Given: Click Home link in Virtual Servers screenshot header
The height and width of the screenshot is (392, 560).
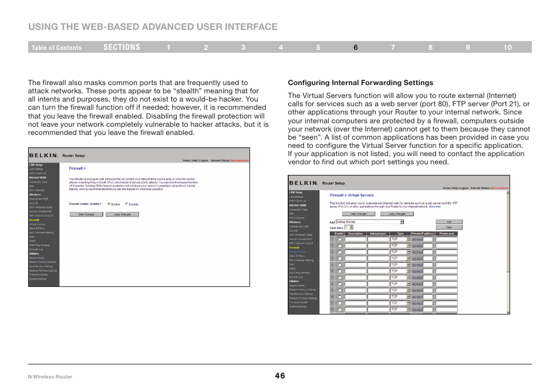Looking at the screenshot, I should [x=446, y=188].
